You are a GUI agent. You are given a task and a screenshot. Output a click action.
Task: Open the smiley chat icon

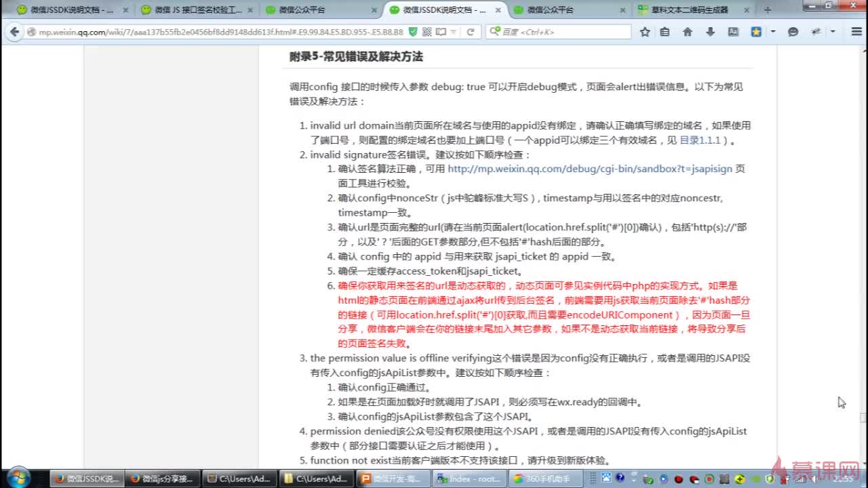click(793, 32)
